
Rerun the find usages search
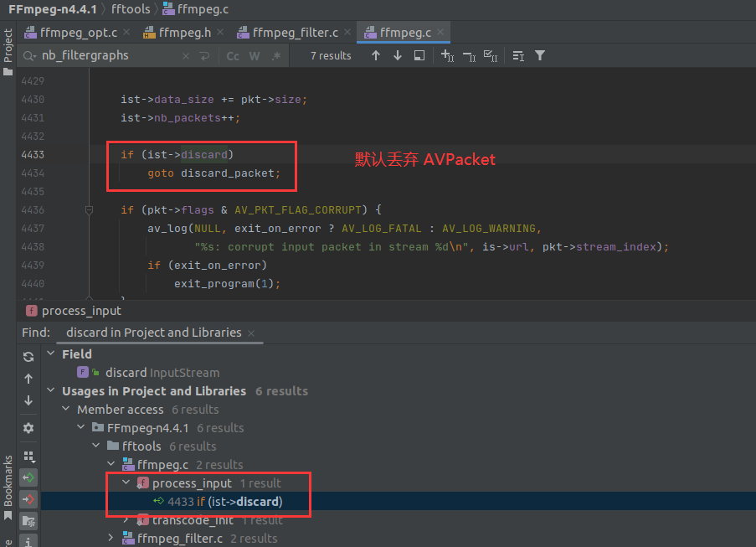(28, 356)
